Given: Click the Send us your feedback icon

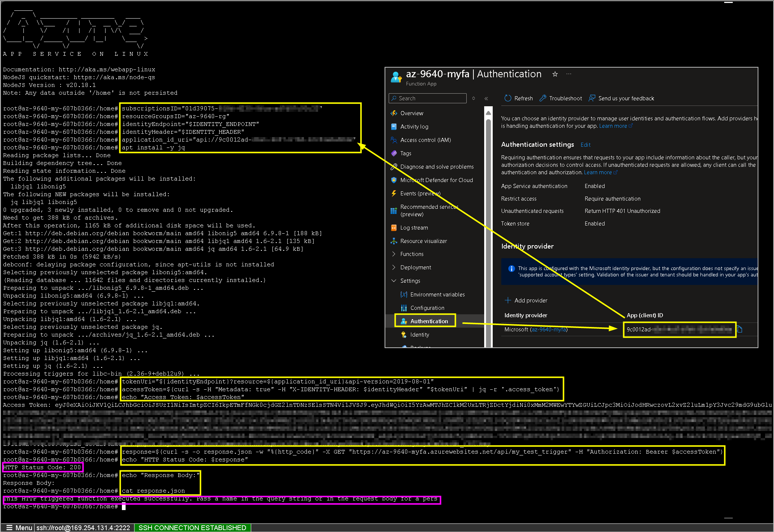Looking at the screenshot, I should (592, 98).
